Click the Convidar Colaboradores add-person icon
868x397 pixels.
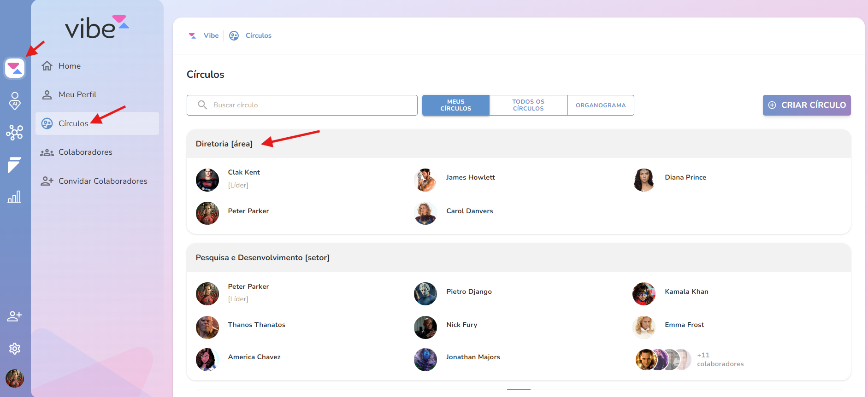[47, 181]
